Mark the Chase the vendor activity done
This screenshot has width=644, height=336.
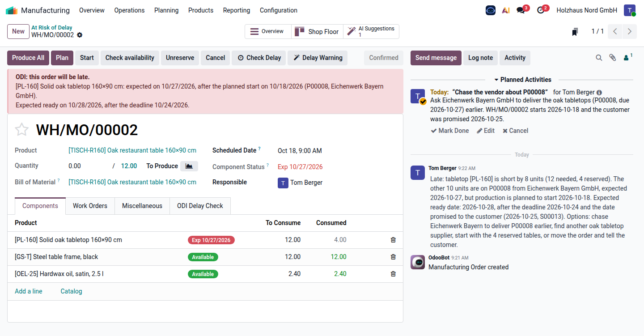[x=450, y=131]
